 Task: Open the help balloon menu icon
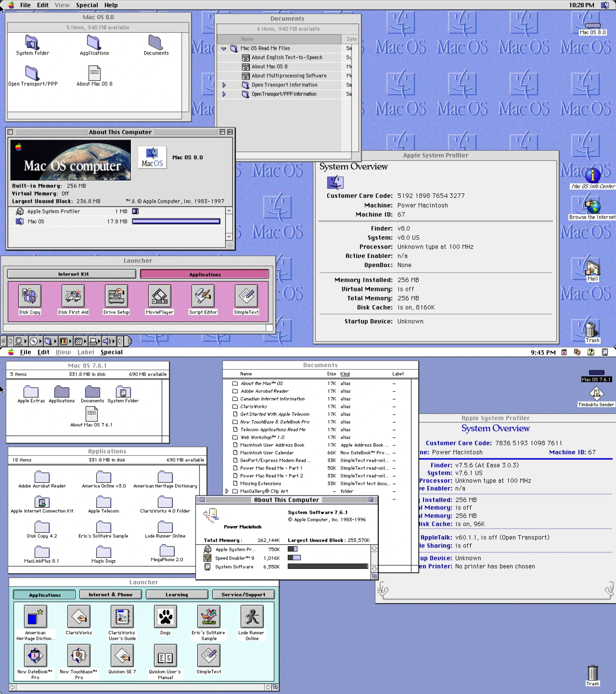(591, 352)
